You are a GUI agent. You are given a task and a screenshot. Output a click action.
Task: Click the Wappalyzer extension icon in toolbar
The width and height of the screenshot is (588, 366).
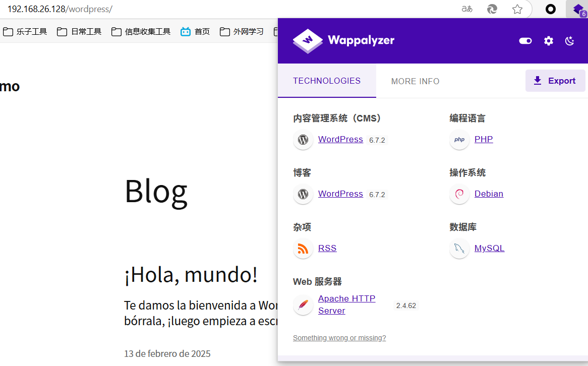click(x=578, y=9)
